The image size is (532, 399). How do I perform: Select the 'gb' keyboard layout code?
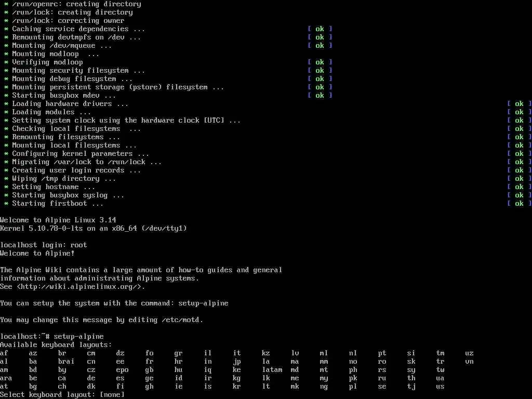pos(149,370)
